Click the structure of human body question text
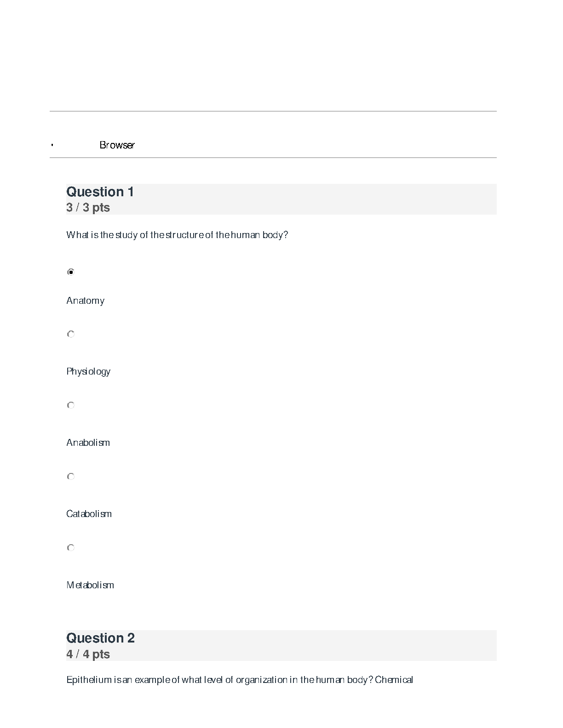This screenshot has height=728, width=563. tap(177, 235)
